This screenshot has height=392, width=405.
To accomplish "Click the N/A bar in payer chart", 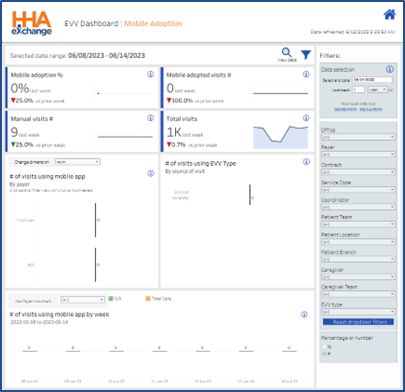I will [96, 265].
